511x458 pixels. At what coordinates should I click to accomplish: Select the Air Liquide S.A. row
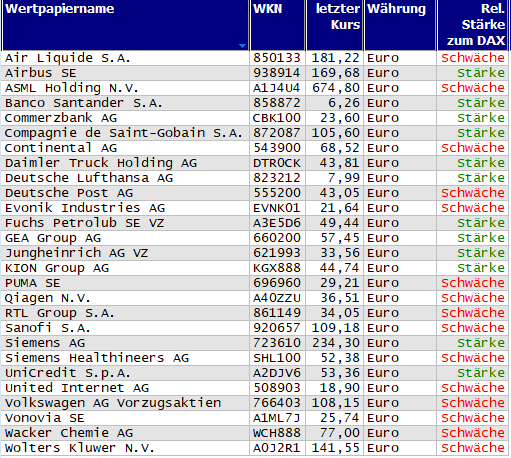[x=255, y=58]
